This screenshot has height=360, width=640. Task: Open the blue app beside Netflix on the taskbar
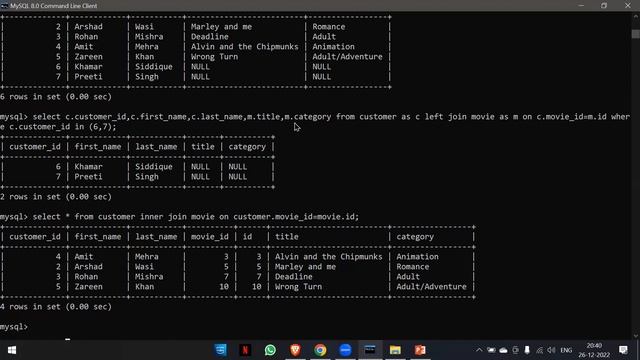pos(220,350)
